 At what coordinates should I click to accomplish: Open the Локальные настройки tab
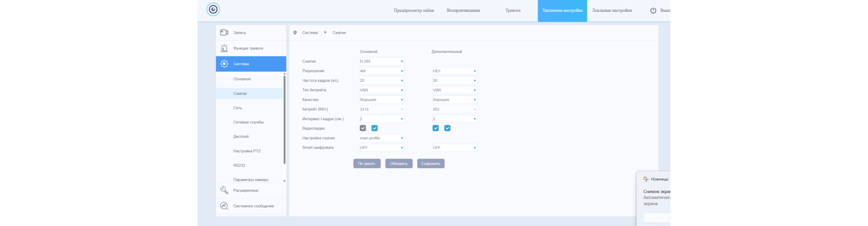click(x=612, y=10)
